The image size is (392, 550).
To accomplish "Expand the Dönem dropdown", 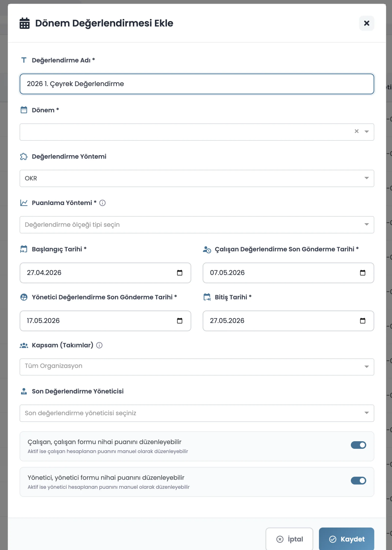I will point(367,132).
